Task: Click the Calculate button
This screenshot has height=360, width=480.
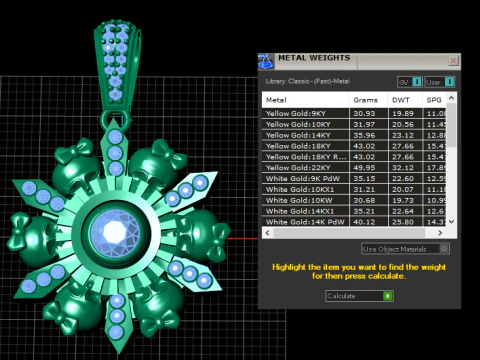Action: click(359, 296)
